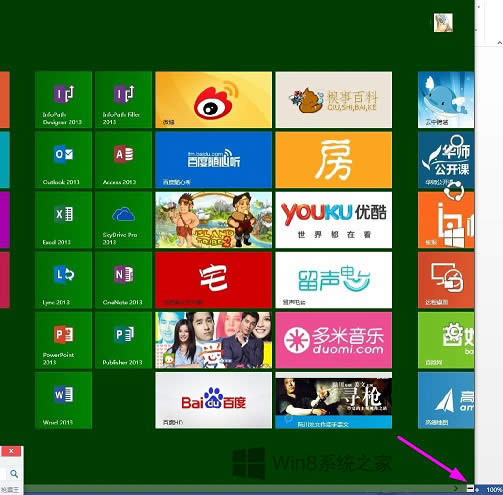Open the 寻枪 movie poster tile
503x495 pixels.
(x=334, y=400)
